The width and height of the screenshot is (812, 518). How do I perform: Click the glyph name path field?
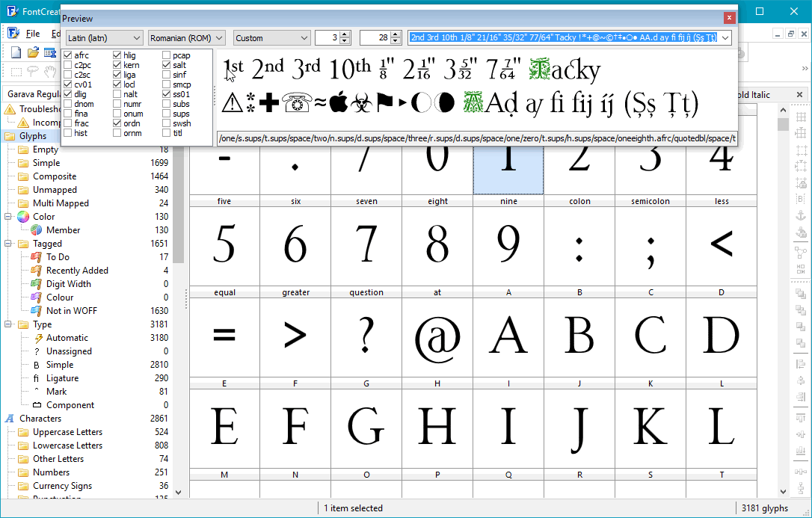476,138
